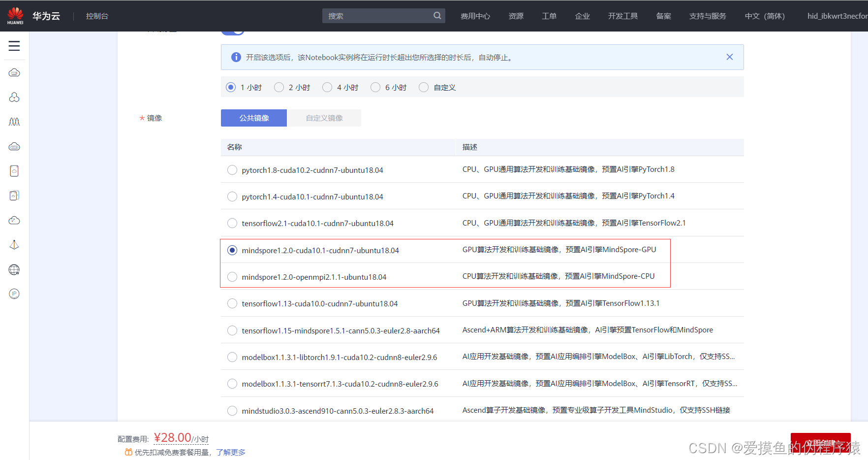868x460 pixels.
Task: Click the description mentioning TensorFlow2.1
Action: (574, 223)
